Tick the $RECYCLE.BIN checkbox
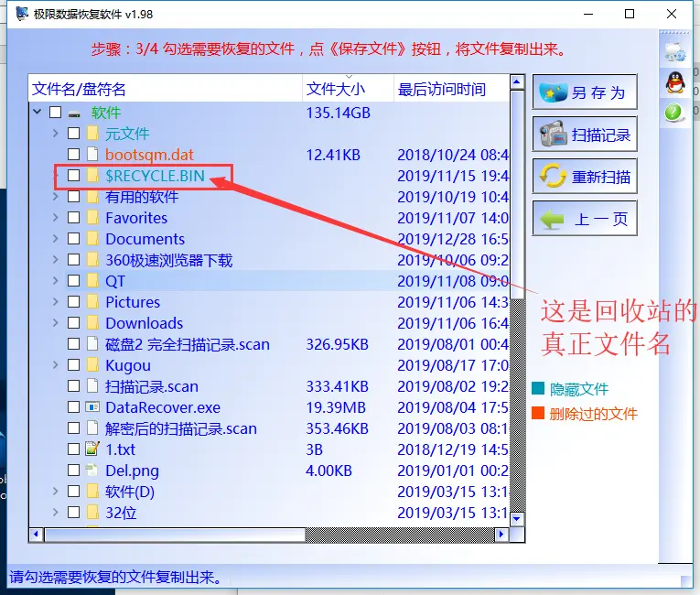The image size is (700, 595). point(74,175)
